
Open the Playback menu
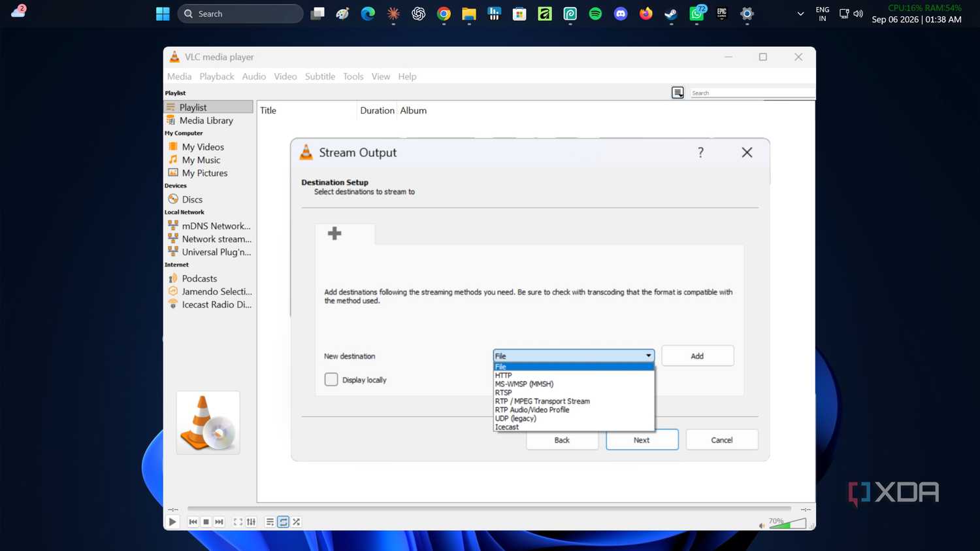point(217,76)
